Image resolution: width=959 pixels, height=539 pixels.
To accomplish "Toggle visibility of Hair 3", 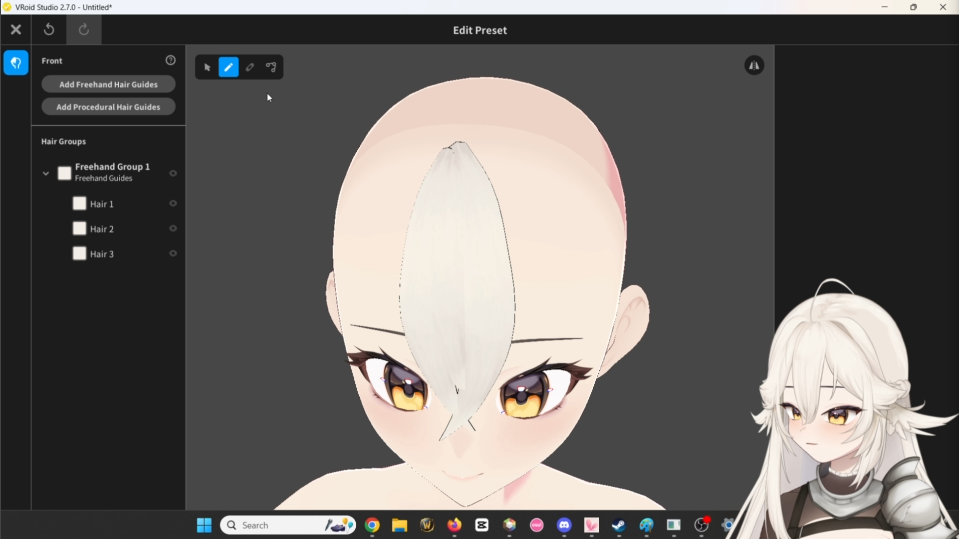I will (x=173, y=253).
